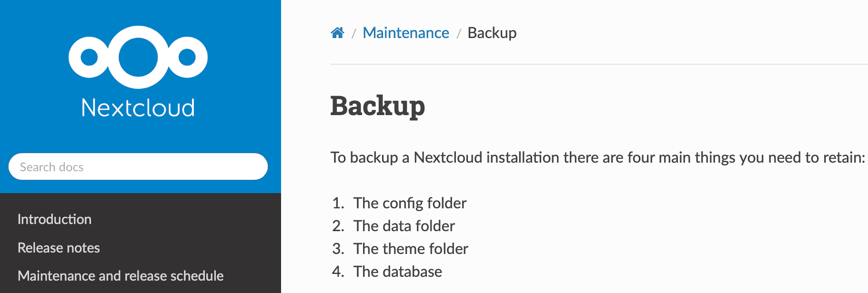The width and height of the screenshot is (868, 293).
Task: Click the breadcrumb separator after Maintenance
Action: [459, 33]
